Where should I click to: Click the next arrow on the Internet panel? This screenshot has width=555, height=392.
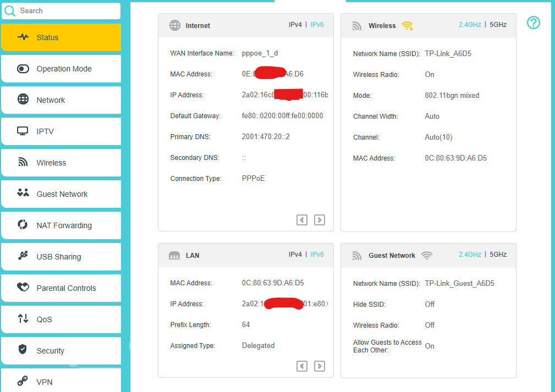click(319, 219)
